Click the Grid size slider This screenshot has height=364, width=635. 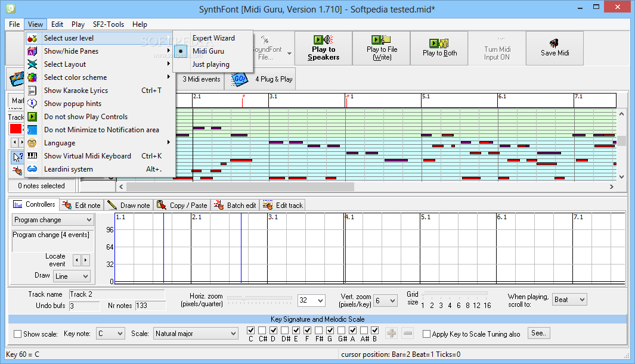pyautogui.click(x=455, y=294)
